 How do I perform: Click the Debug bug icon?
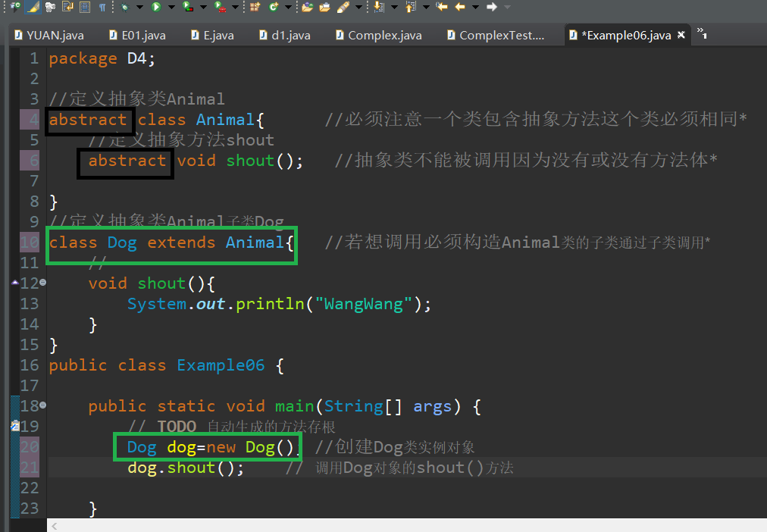pyautogui.click(x=125, y=7)
